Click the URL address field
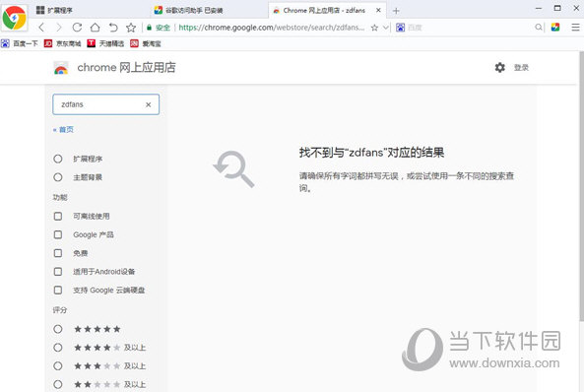 tap(272, 28)
